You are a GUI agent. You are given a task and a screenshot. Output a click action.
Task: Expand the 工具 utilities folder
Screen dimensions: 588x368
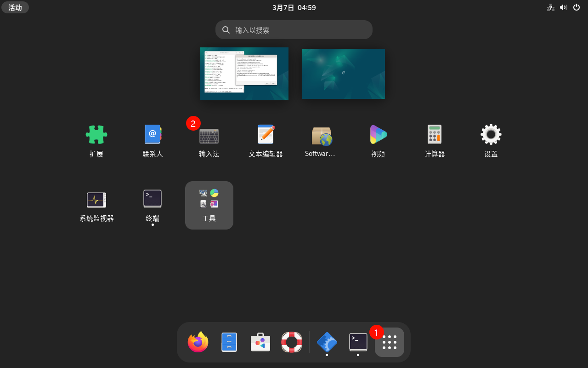209,205
